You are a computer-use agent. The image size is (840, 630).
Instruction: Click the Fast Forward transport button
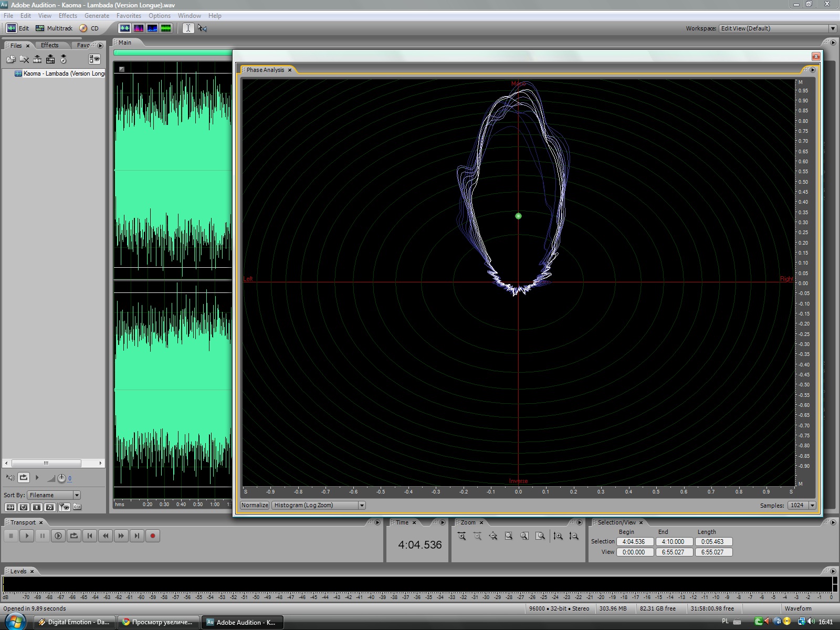tap(121, 536)
